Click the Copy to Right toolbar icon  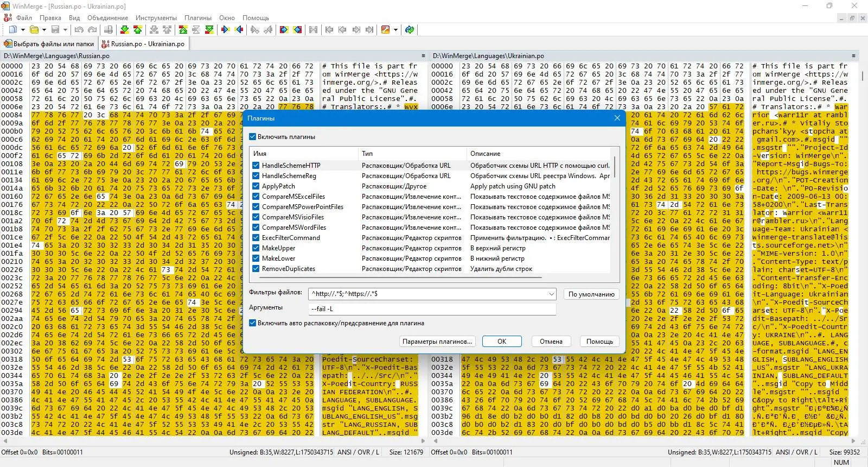[x=225, y=30]
